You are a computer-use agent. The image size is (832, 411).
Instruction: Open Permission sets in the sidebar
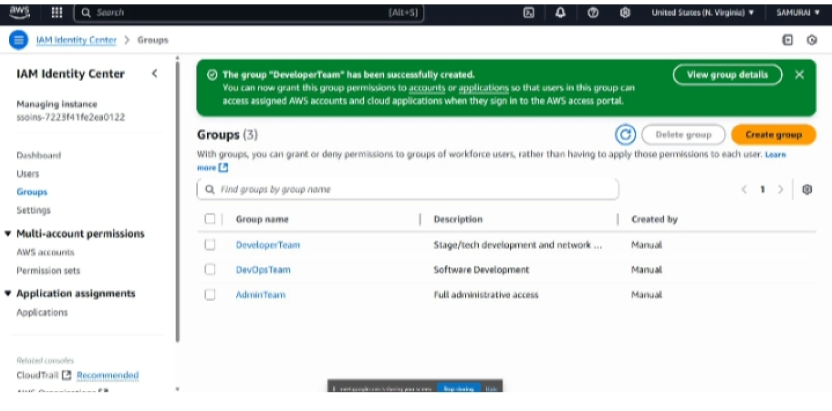48,270
